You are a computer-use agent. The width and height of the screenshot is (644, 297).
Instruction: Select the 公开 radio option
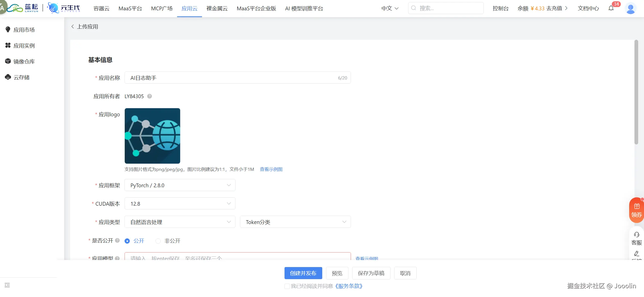tap(127, 241)
